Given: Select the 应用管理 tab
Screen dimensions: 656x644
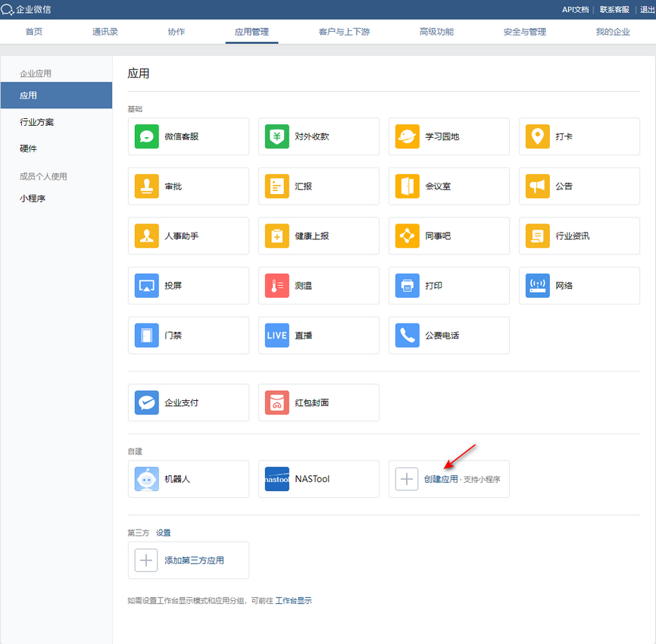Looking at the screenshot, I should click(x=251, y=32).
